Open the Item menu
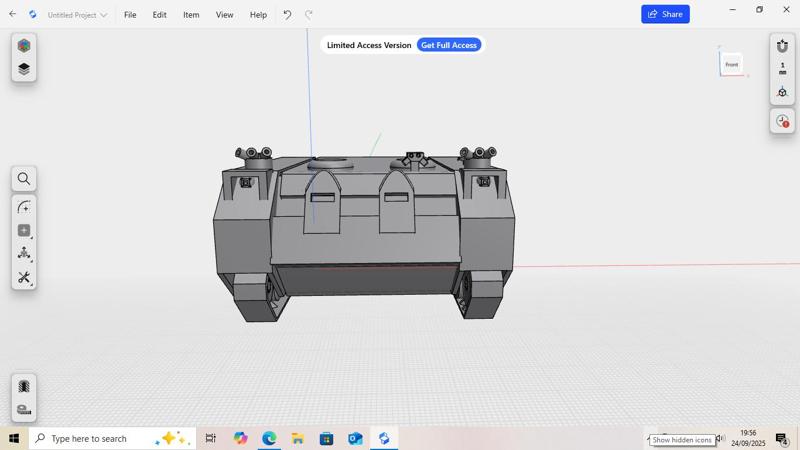800x450 pixels. pyautogui.click(x=191, y=15)
